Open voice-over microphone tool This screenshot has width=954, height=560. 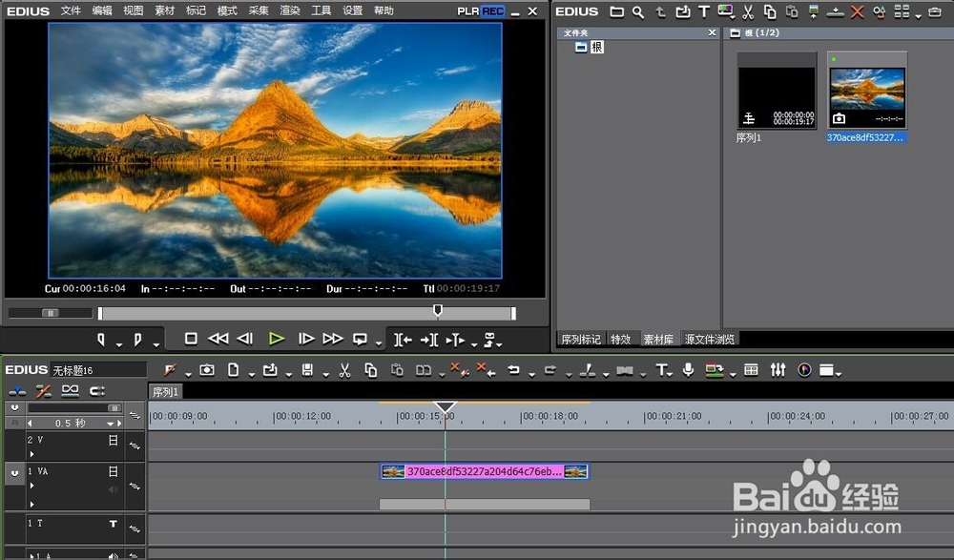[x=688, y=370]
